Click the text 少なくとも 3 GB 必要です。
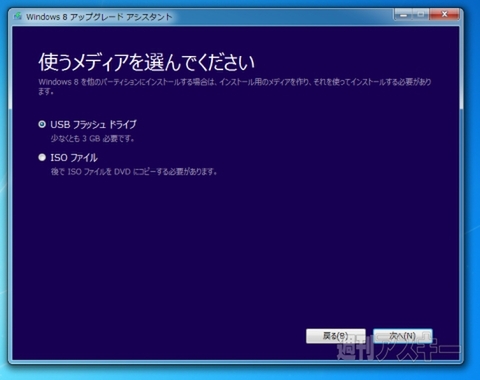 coord(92,139)
